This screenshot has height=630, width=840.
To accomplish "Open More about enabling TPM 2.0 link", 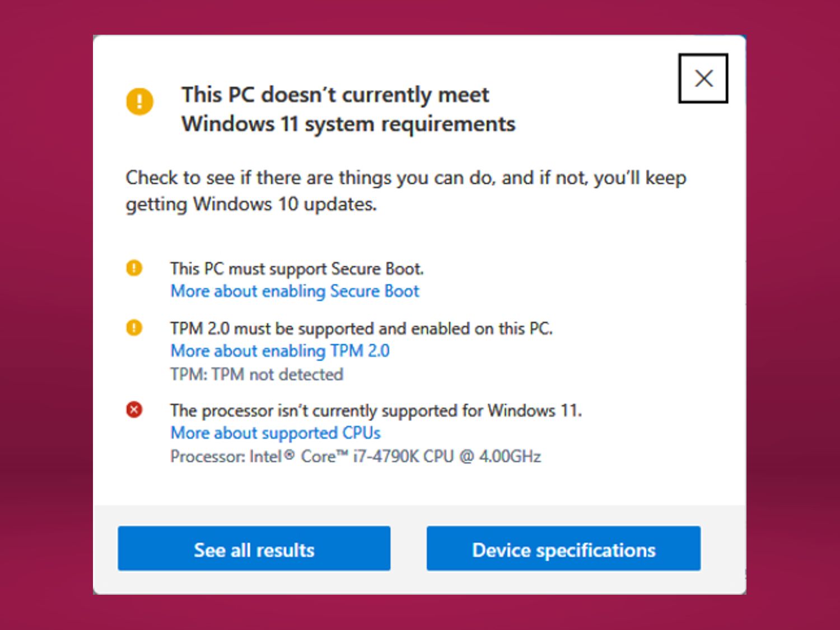I will [x=280, y=351].
